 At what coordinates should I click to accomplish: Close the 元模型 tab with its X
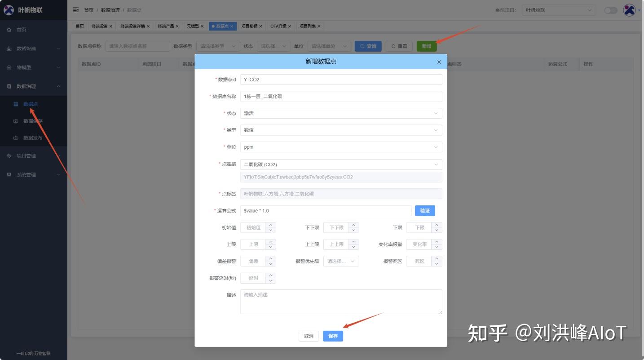point(202,27)
